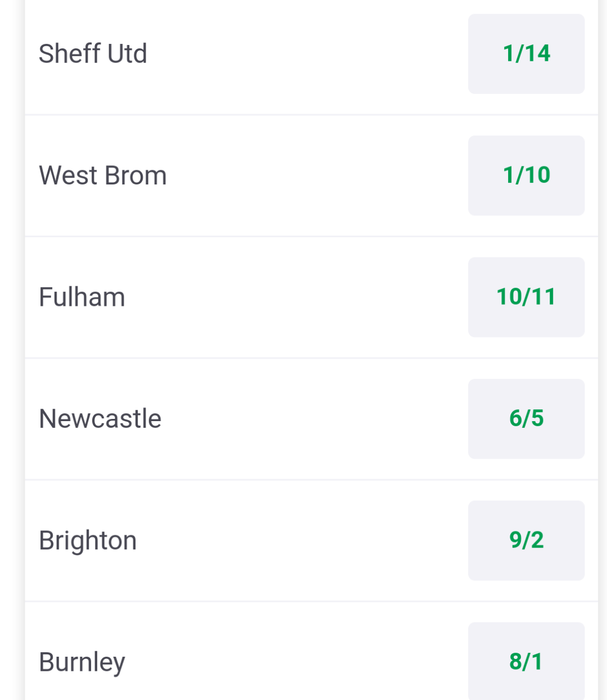Tap the Brighton selection row
This screenshot has height=700, width=607.
[x=311, y=540]
